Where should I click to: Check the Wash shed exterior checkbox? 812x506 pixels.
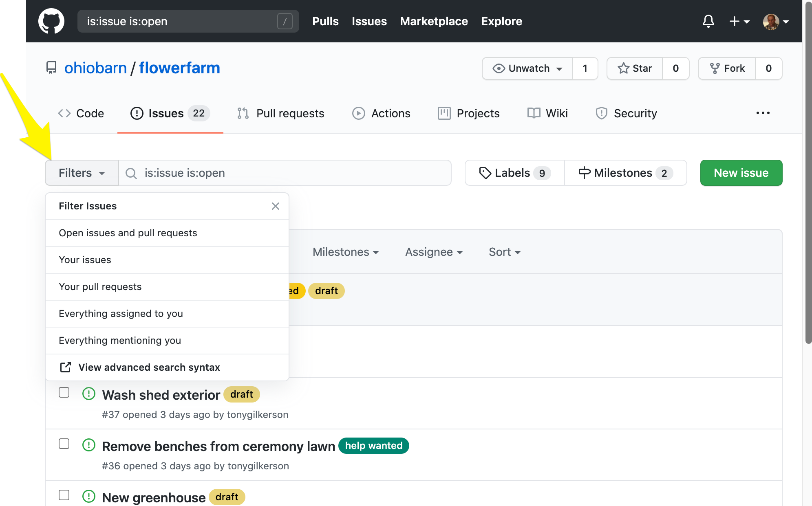64,392
